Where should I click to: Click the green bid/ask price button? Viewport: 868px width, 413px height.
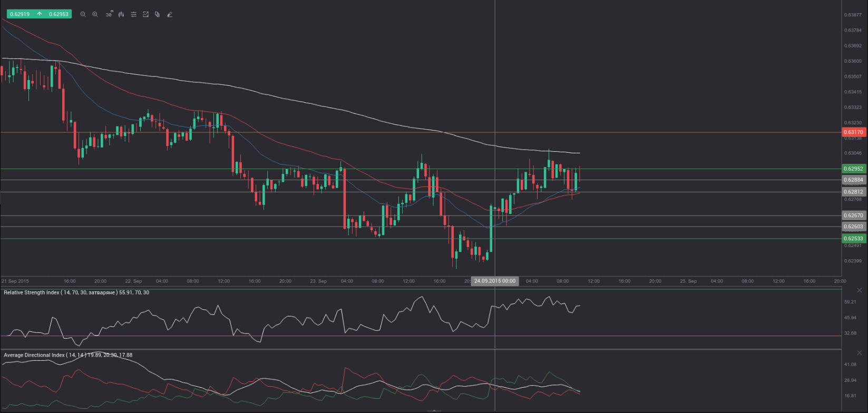(38, 14)
